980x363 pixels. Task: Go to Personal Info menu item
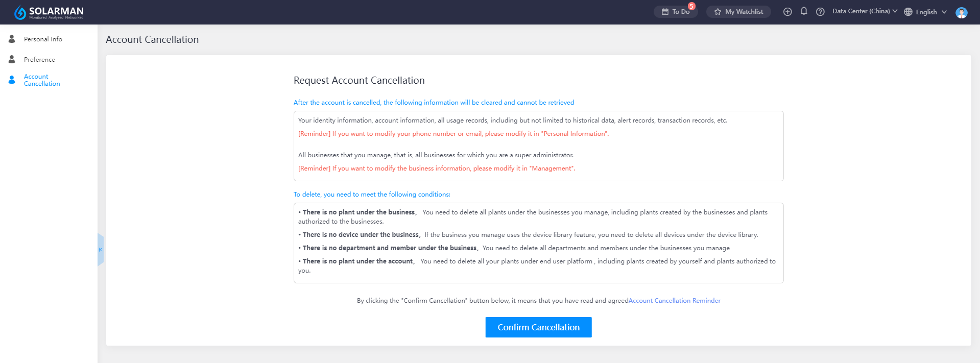coord(43,39)
